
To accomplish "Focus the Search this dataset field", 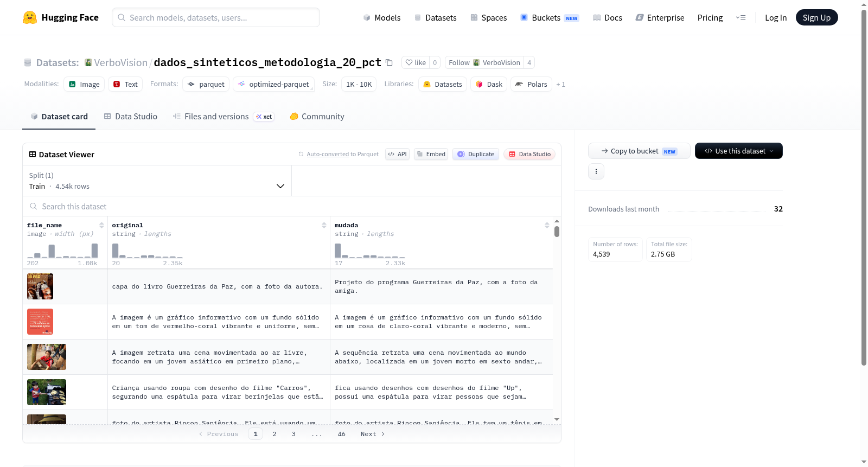I will point(292,207).
